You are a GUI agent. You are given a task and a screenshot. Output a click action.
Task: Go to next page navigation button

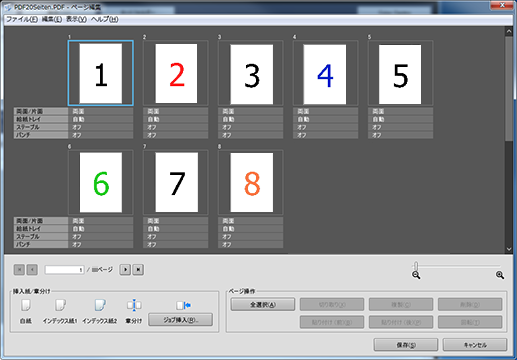click(x=125, y=270)
